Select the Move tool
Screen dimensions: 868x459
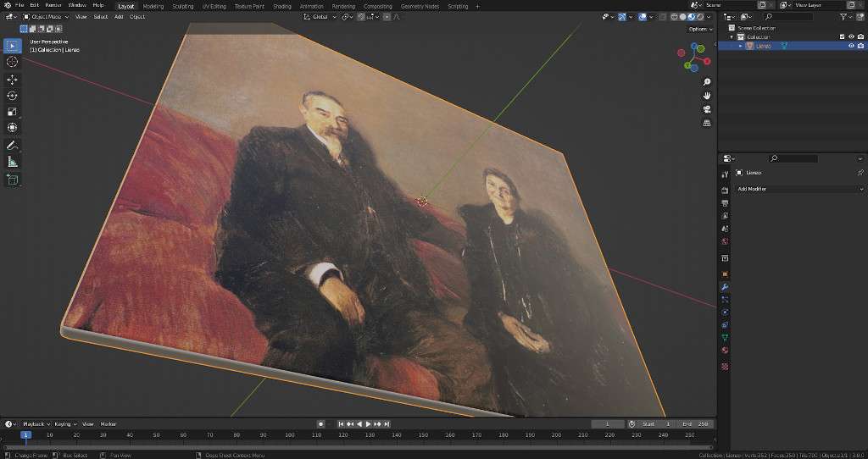tap(12, 80)
